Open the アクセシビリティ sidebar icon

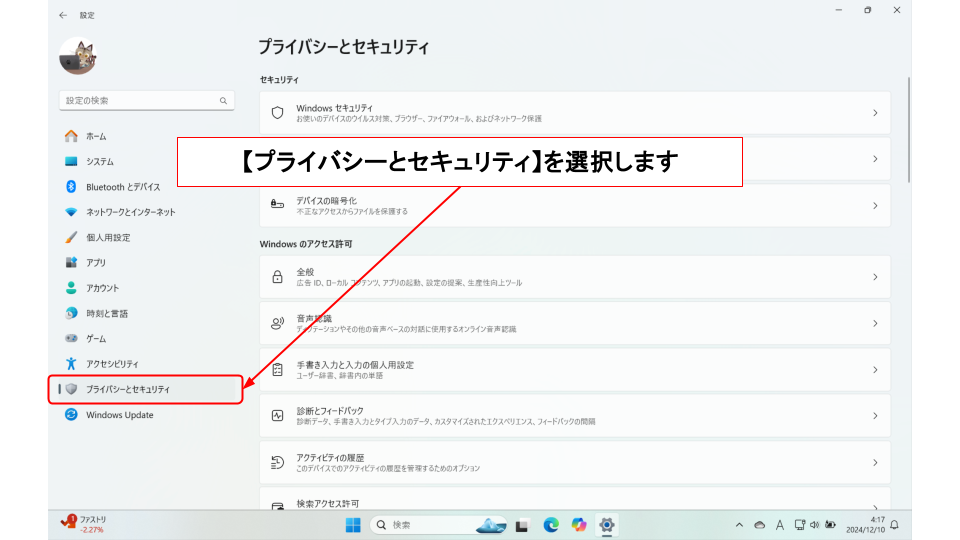click(71, 364)
